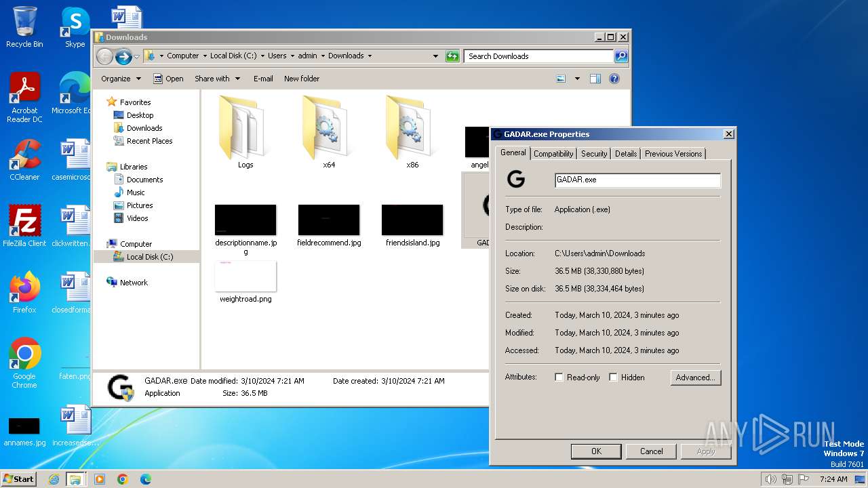Viewport: 868px width, 488px height.
Task: Switch to the Compatibility tab
Action: tap(553, 154)
